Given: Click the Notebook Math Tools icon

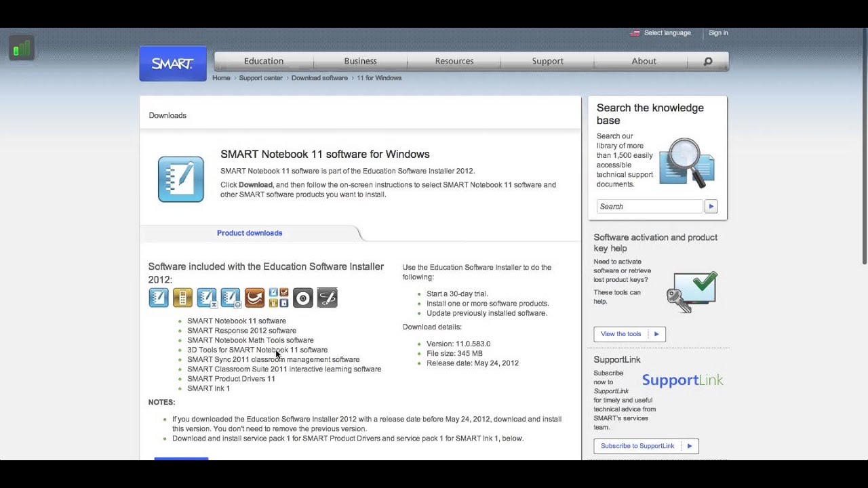Looking at the screenshot, I should point(207,298).
